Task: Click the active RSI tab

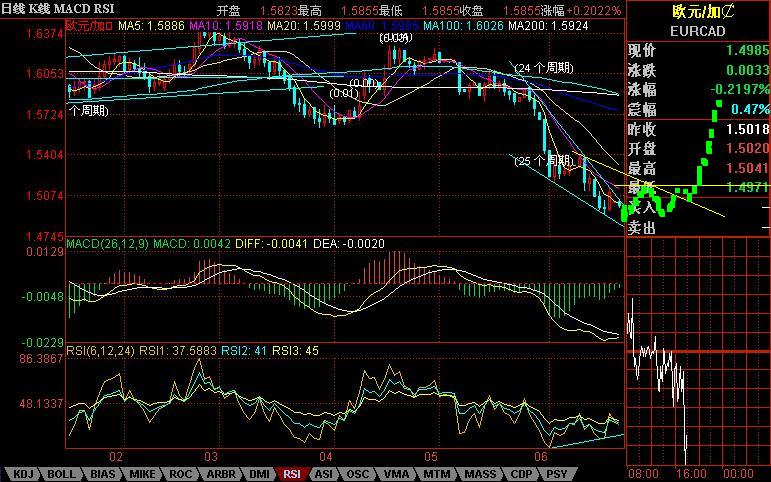Action: 292,475
